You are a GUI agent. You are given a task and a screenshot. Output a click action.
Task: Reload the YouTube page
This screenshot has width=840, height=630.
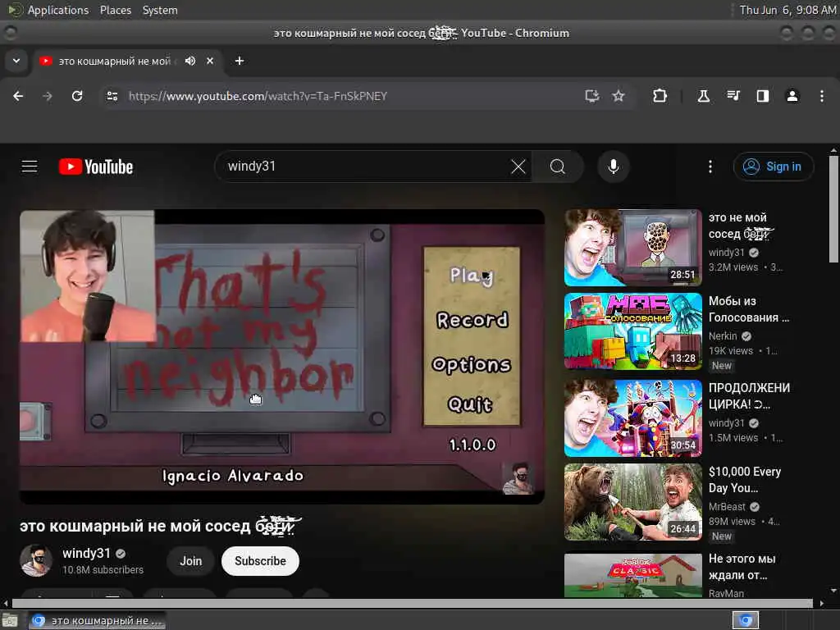pos(77,96)
